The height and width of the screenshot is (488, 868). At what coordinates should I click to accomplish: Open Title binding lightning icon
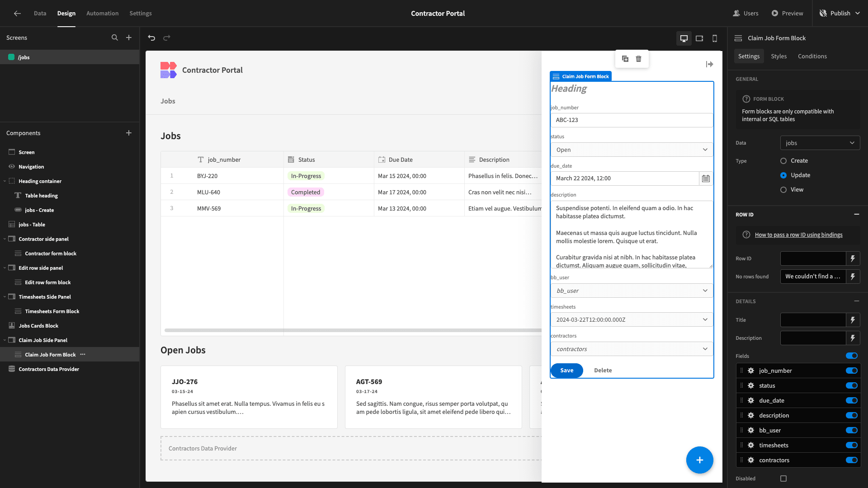[x=853, y=320]
